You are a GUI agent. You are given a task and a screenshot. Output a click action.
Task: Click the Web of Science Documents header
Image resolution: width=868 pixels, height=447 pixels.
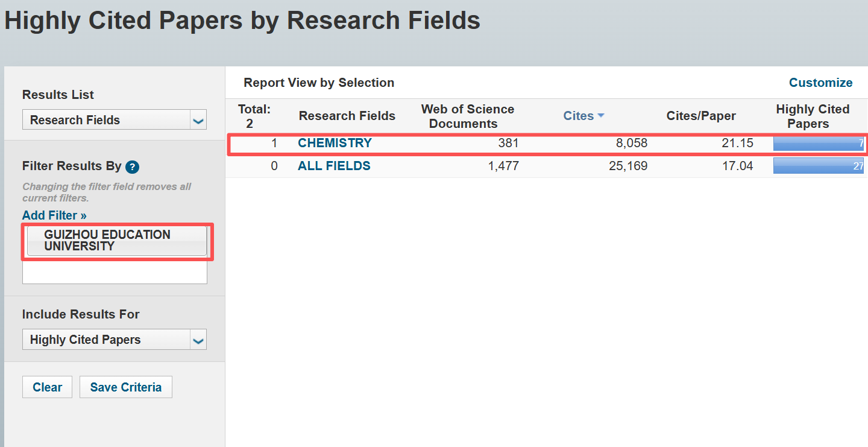click(467, 116)
